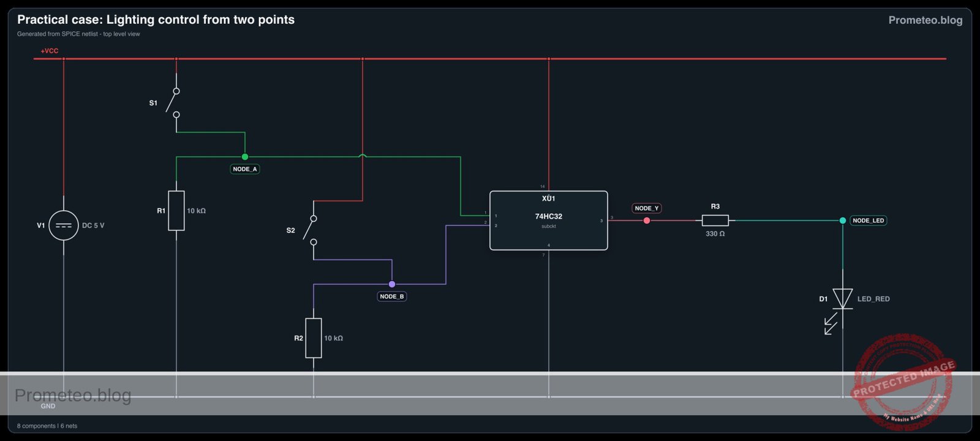Click the '74HC32' part name text
The height and width of the screenshot is (441, 980).
tap(549, 216)
